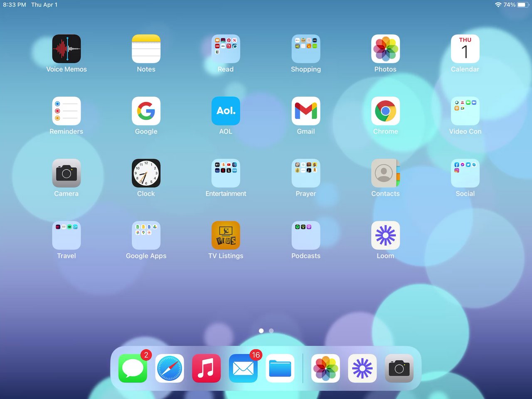Image resolution: width=532 pixels, height=399 pixels.
Task: Tap the 8:33 PM time display
Action: tap(15, 5)
